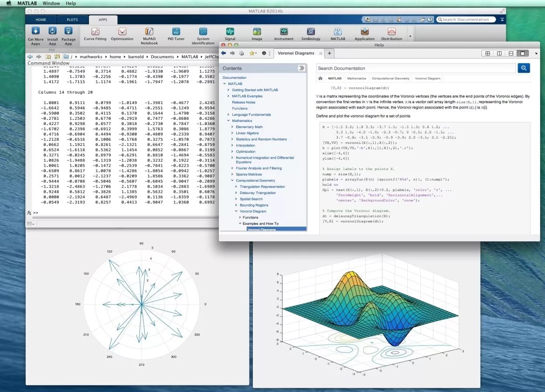Click the blue search button in Help

[x=524, y=68]
